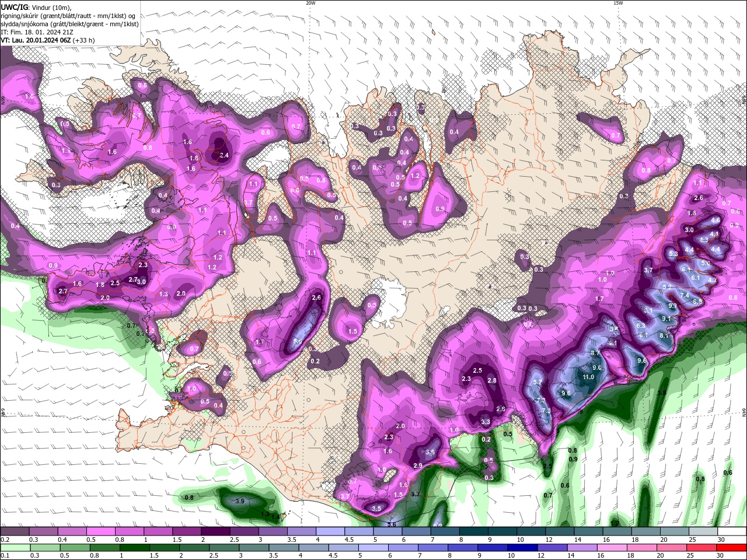Click the '15W' longitude label at the top edge
Screen dimensions: 747x560
point(618,3)
